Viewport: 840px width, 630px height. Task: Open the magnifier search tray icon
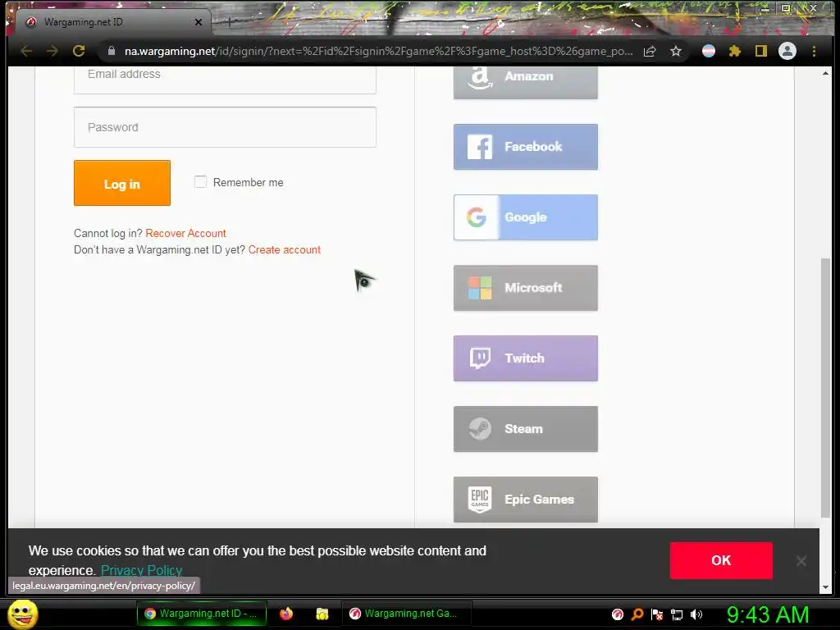click(x=637, y=614)
